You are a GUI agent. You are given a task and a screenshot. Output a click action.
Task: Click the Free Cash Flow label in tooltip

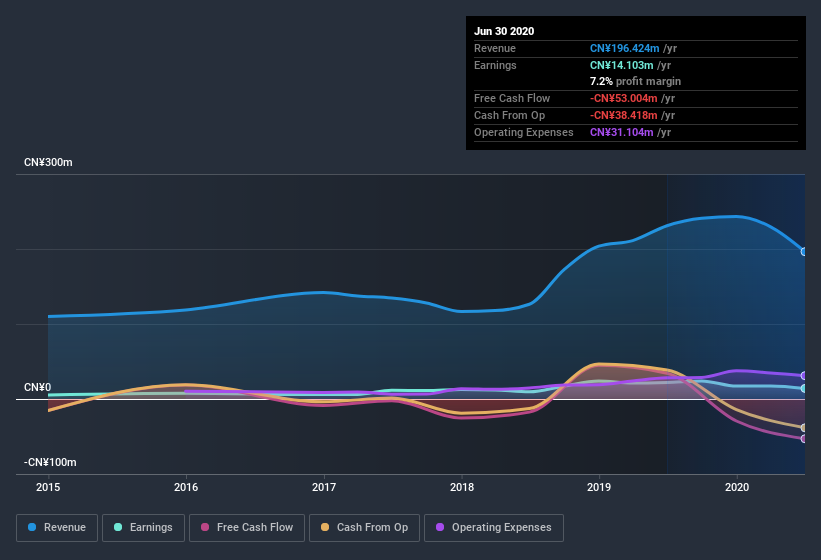click(512, 98)
